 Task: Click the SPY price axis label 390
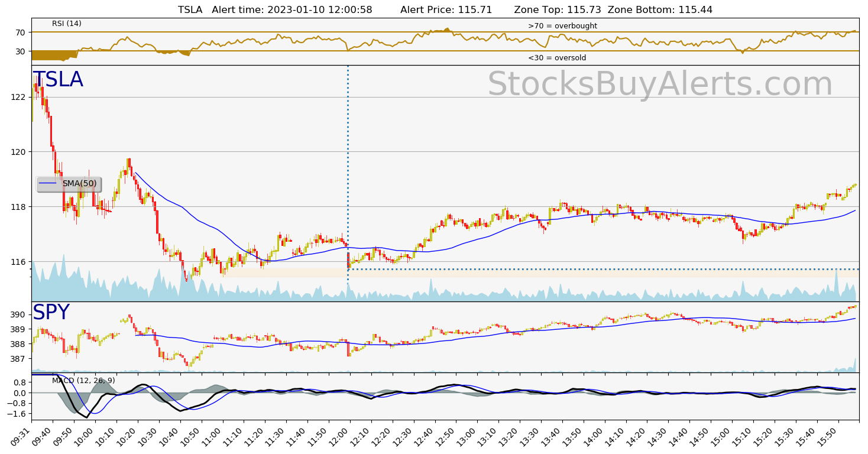click(18, 314)
